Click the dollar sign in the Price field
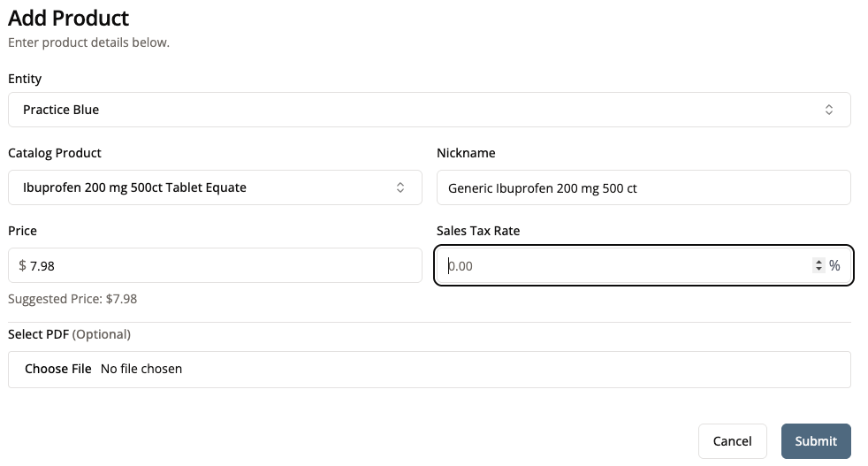The image size is (868, 466). (22, 265)
